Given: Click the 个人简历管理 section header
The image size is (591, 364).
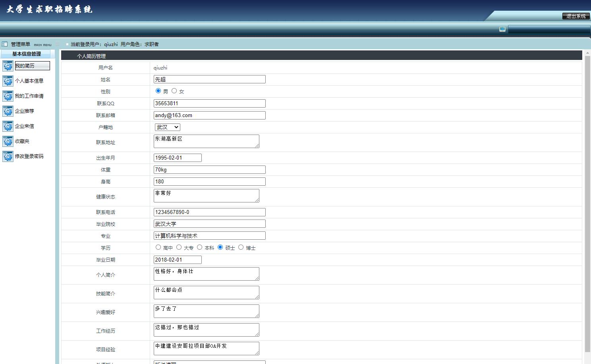Looking at the screenshot, I should (x=322, y=56).
